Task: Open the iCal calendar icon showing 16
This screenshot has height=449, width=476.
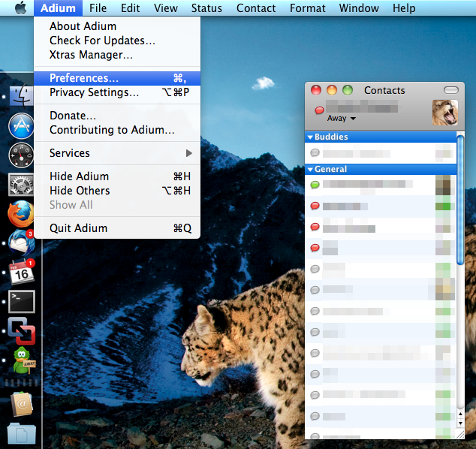Action: click(22, 272)
